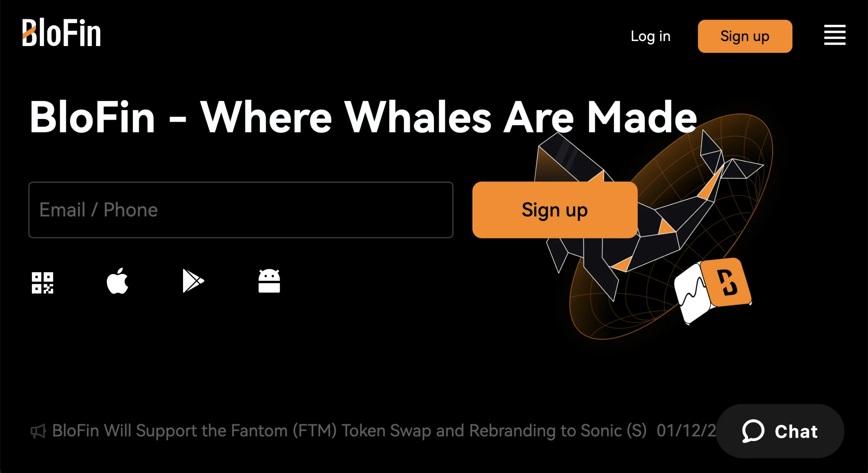Viewport: 868px width, 473px height.
Task: Select the Android APK download icon
Action: point(269,281)
